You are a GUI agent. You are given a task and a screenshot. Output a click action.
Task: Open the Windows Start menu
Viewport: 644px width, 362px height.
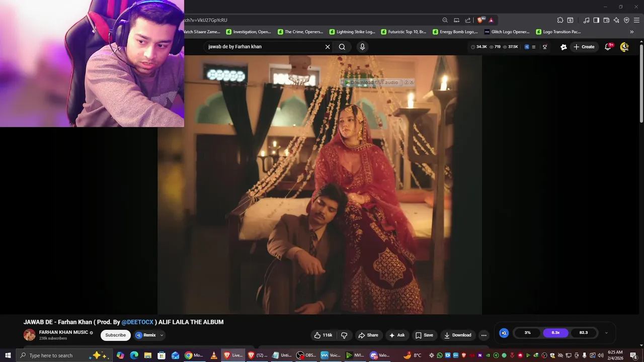(x=8, y=355)
